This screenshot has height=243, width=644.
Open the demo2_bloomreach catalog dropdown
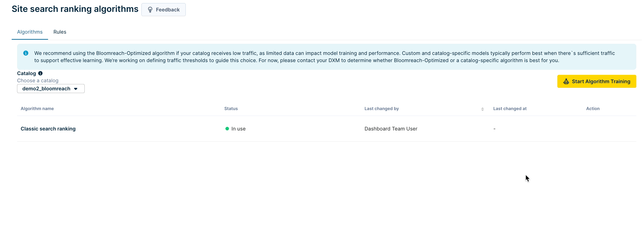[51, 89]
